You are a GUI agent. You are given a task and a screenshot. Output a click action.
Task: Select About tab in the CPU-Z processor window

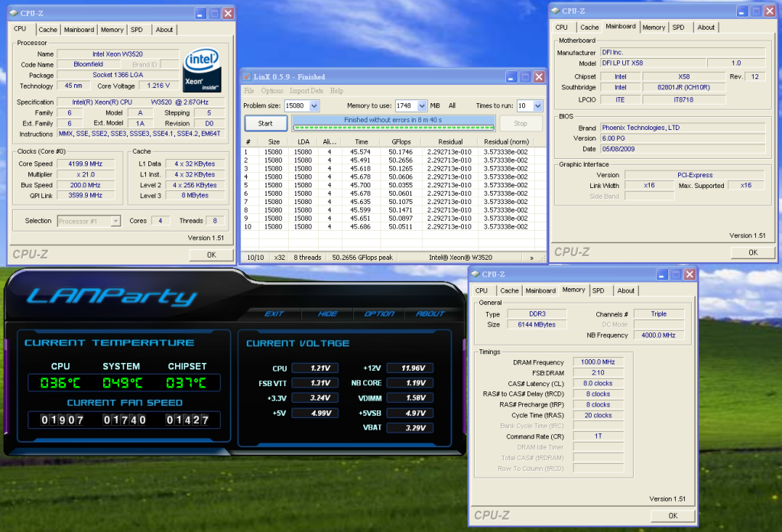164,30
